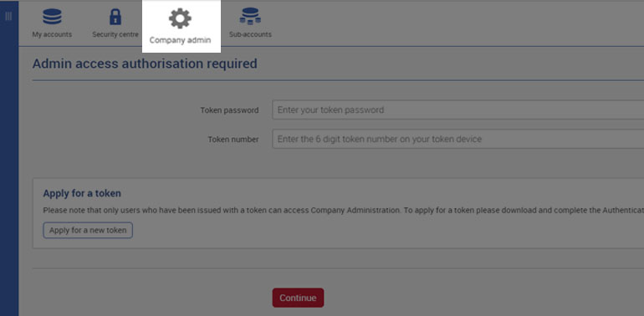Click the red Continue button
Screen dimensions: 644x316
point(299,298)
